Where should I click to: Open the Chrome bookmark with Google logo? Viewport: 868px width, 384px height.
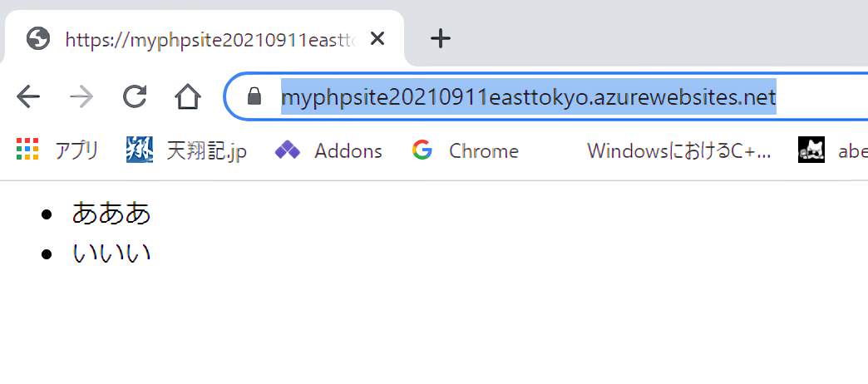pyautogui.click(x=465, y=150)
